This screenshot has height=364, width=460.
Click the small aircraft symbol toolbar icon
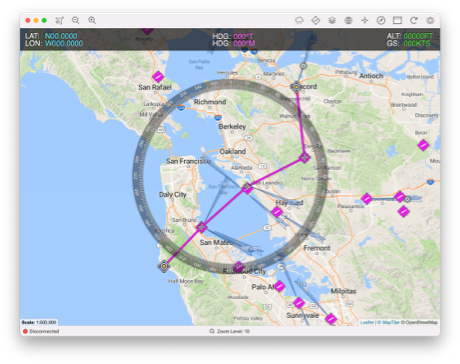365,20
